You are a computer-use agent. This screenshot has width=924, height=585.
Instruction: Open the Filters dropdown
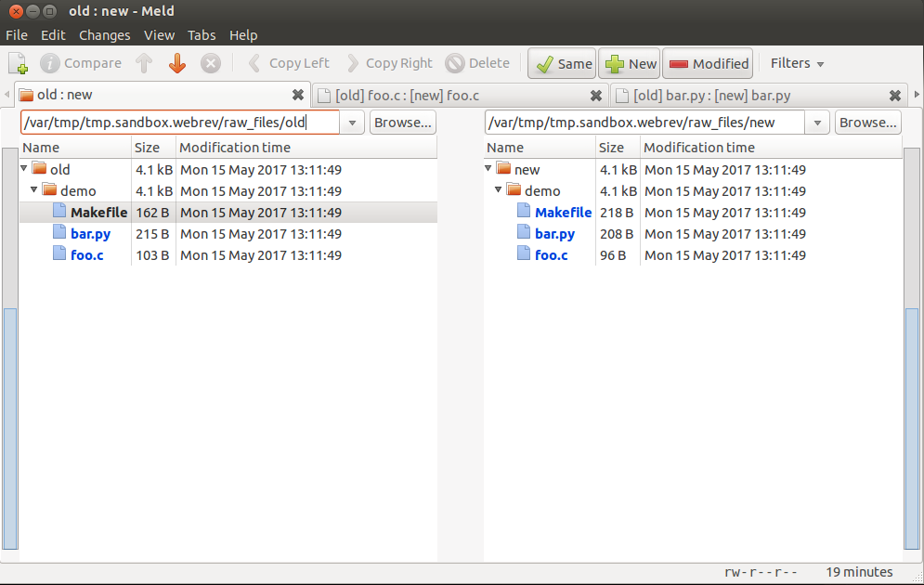pyautogui.click(x=797, y=64)
